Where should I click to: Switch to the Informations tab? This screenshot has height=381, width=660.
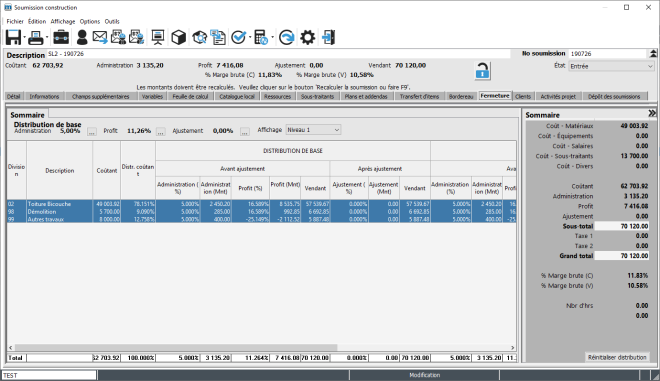tap(44, 96)
